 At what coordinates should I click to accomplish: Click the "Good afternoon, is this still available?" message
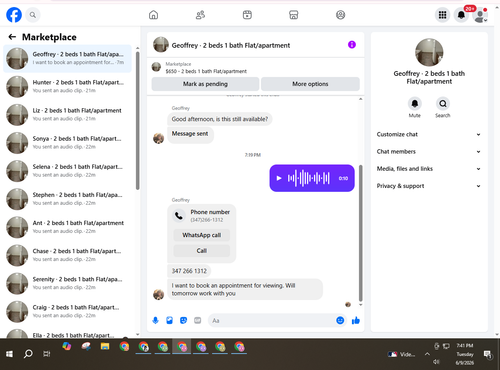(220, 119)
